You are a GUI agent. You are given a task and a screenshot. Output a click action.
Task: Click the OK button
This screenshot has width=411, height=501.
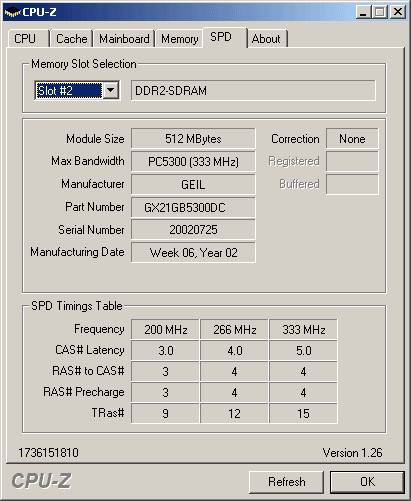point(367,482)
